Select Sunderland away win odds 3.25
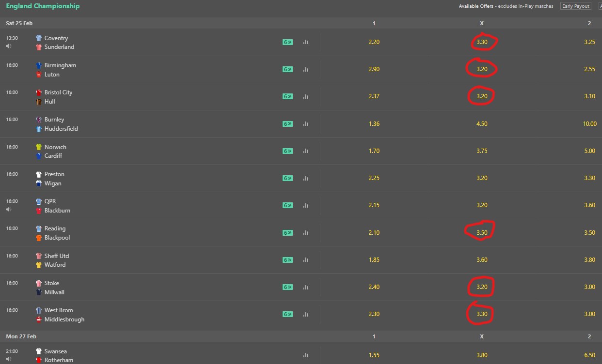 589,42
